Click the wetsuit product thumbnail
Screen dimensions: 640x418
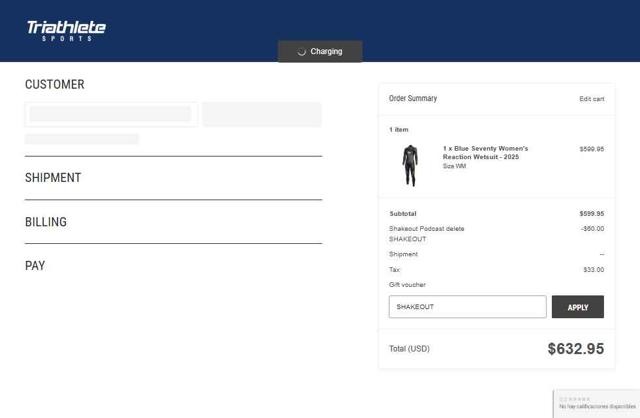[410, 165]
